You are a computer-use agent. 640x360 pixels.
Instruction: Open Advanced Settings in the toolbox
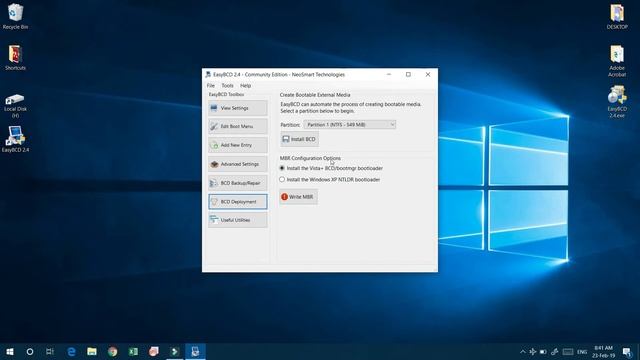pyautogui.click(x=238, y=164)
